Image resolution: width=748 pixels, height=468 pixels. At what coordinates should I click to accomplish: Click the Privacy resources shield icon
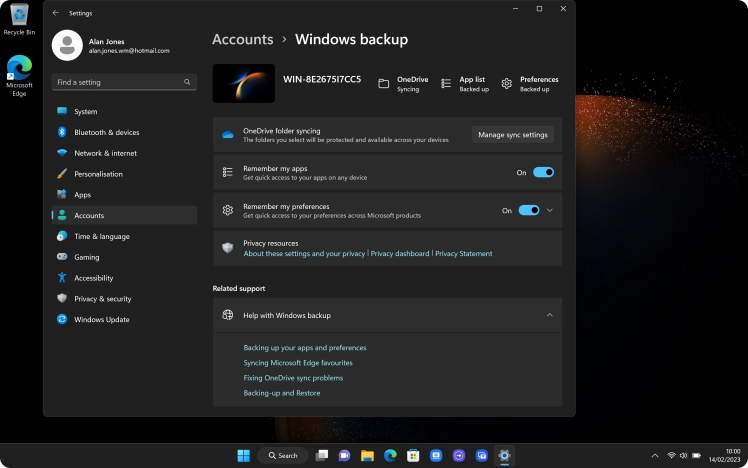228,248
